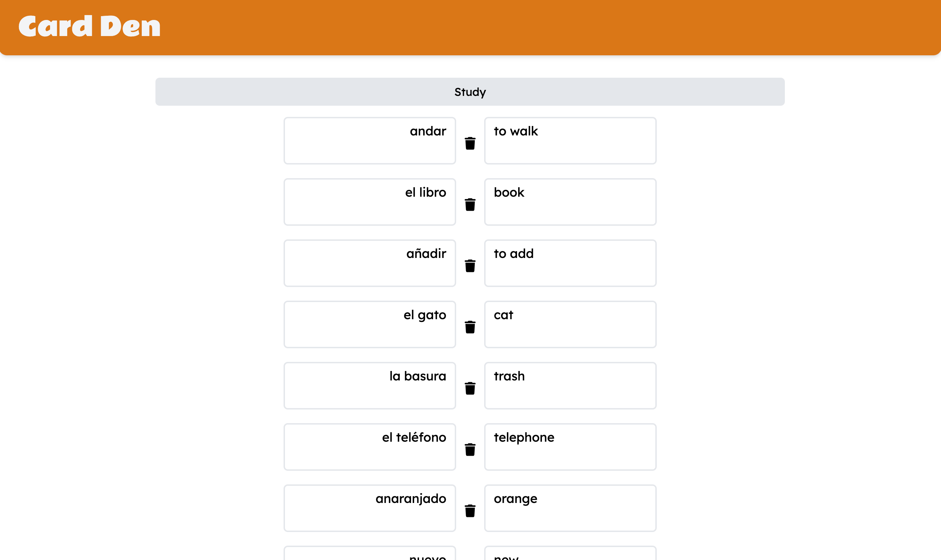This screenshot has width=941, height=560.
Task: Edit the 'andar' term field
Action: (370, 140)
